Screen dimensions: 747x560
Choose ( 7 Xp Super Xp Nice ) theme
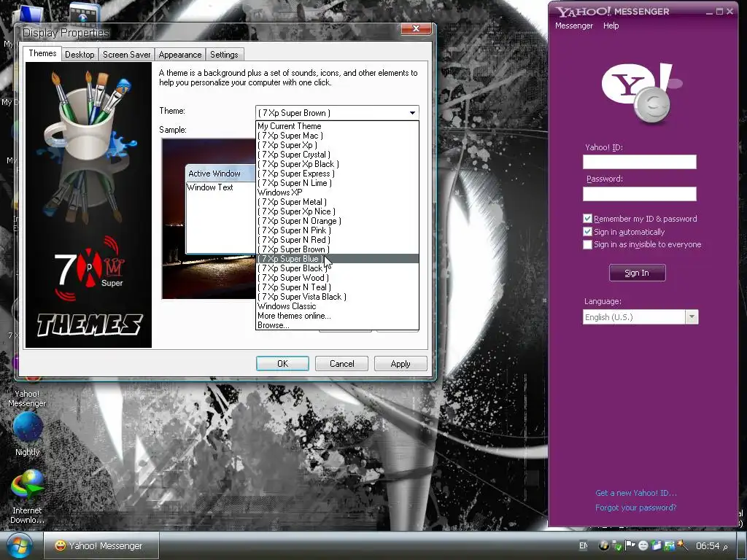pos(337,211)
